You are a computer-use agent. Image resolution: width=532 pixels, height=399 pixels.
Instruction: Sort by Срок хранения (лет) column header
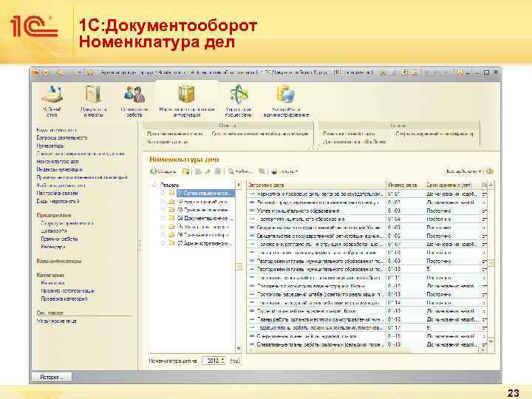[x=453, y=185]
